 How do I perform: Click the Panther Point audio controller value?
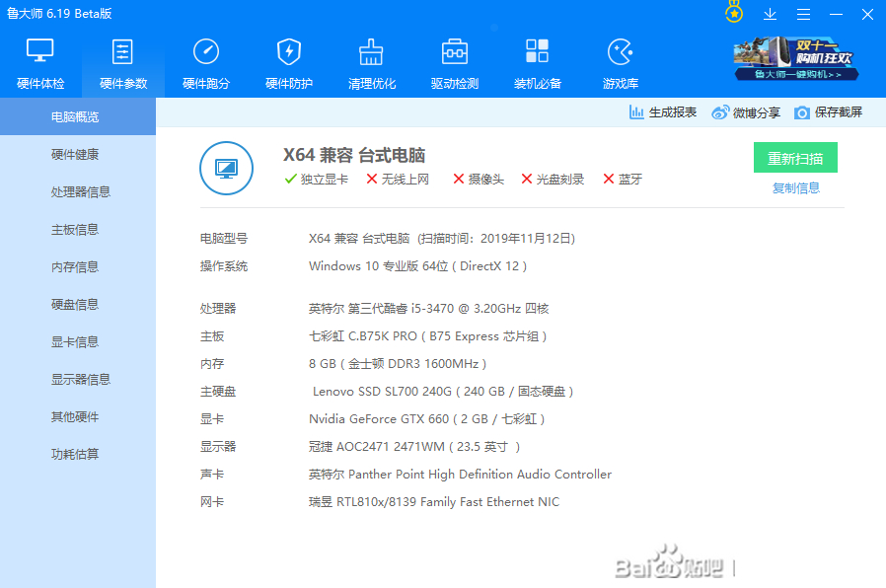[x=460, y=475]
